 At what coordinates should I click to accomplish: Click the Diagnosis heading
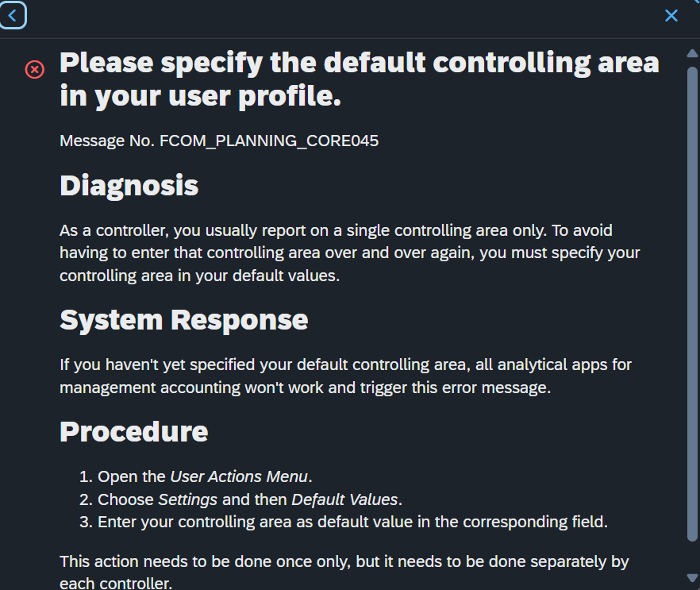(129, 185)
